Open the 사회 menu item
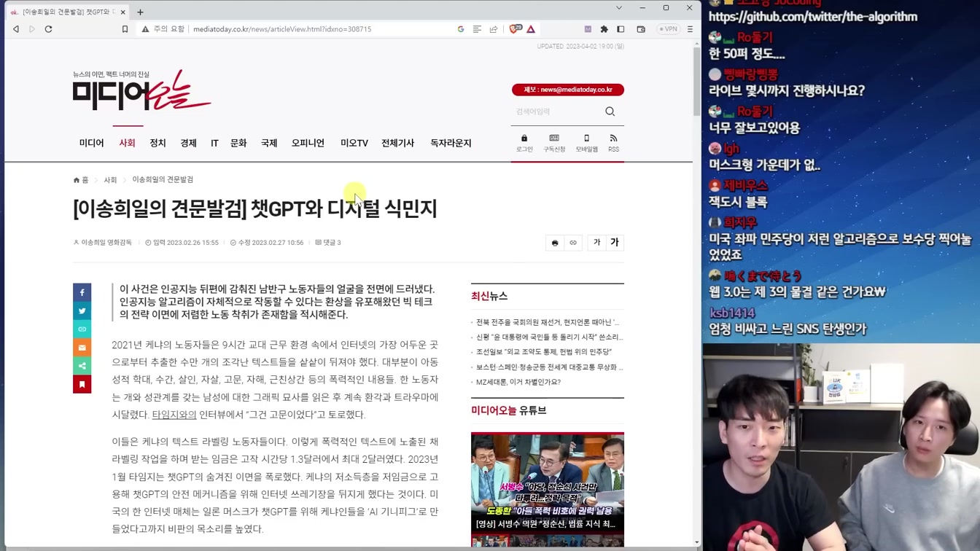Image resolution: width=980 pixels, height=551 pixels. click(127, 143)
